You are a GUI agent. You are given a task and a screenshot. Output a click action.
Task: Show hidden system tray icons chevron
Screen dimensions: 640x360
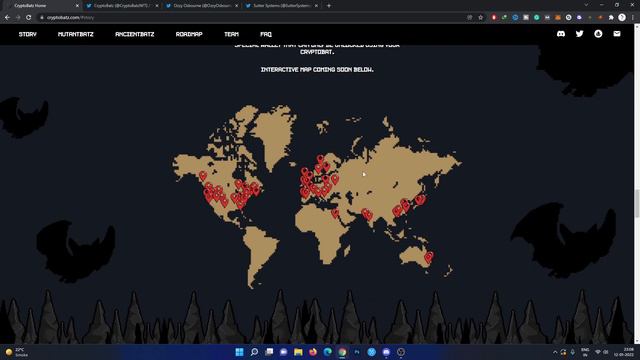point(555,352)
